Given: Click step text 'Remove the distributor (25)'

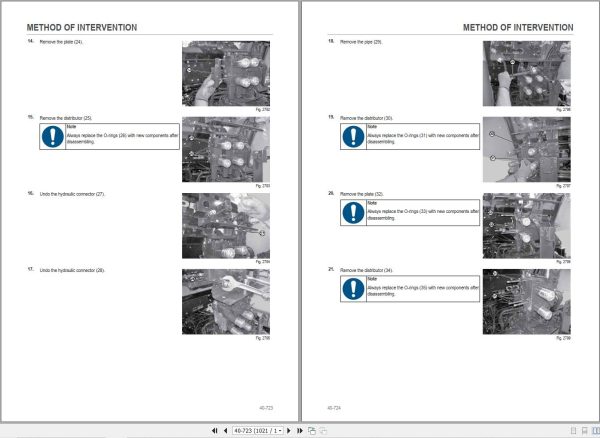Looking at the screenshot, I should click(66, 118).
